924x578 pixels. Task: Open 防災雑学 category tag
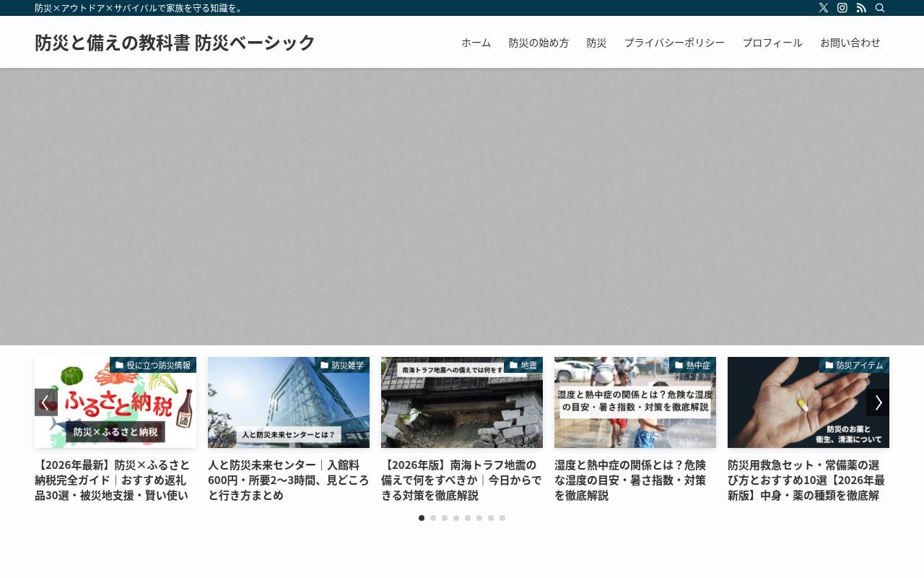coord(342,365)
